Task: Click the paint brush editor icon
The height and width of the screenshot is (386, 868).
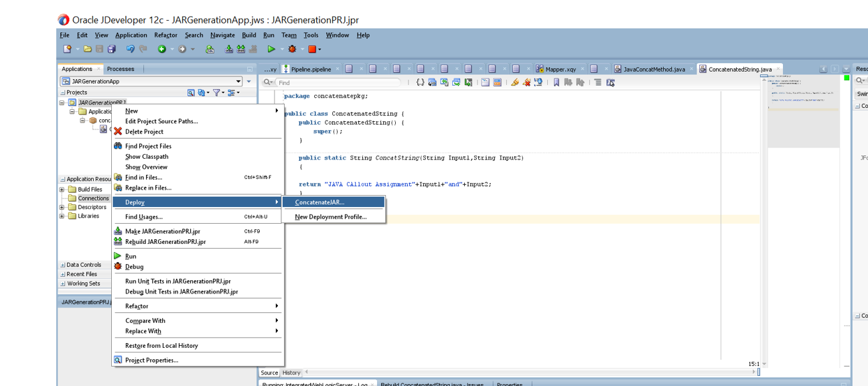Action: 514,82
